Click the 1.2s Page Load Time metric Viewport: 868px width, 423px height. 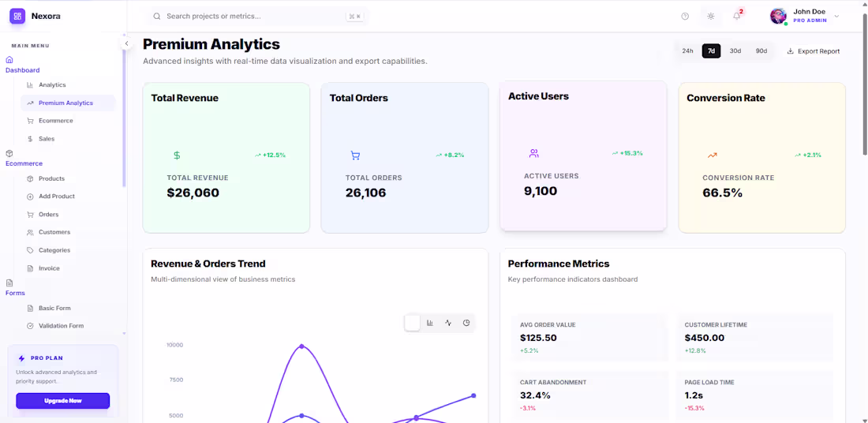pos(694,395)
